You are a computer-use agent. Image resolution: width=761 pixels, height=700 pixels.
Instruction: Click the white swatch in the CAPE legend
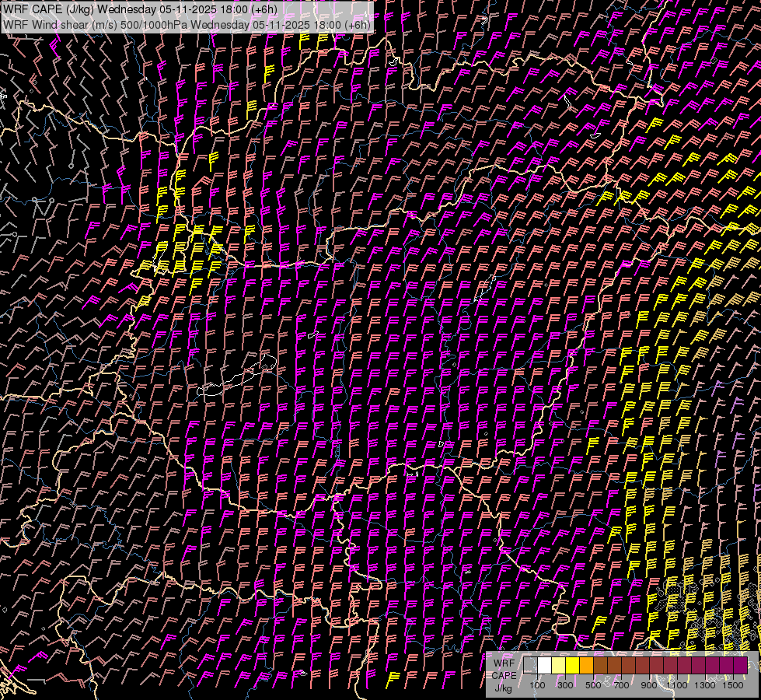(x=545, y=666)
